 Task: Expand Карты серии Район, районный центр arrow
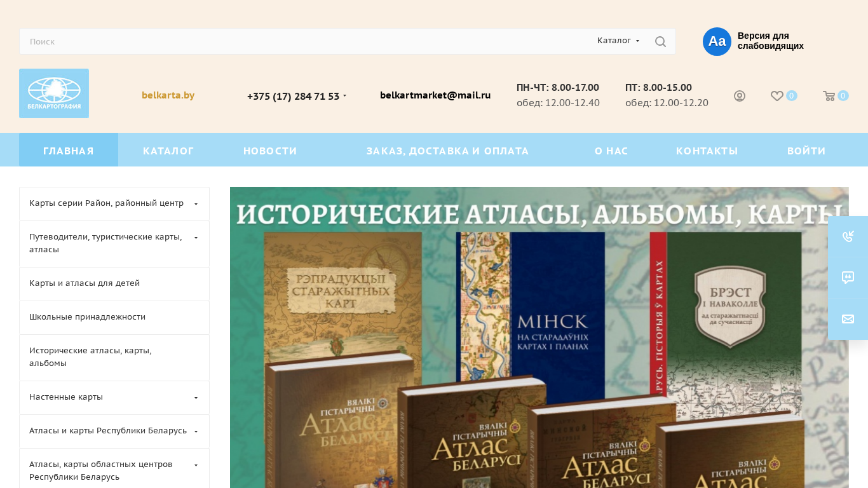pyautogui.click(x=196, y=204)
